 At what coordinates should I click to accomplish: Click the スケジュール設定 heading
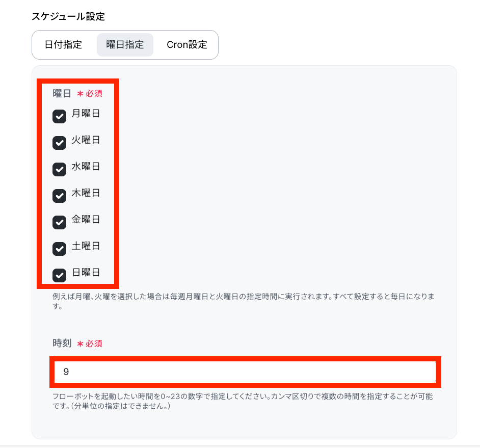pyautogui.click(x=68, y=16)
